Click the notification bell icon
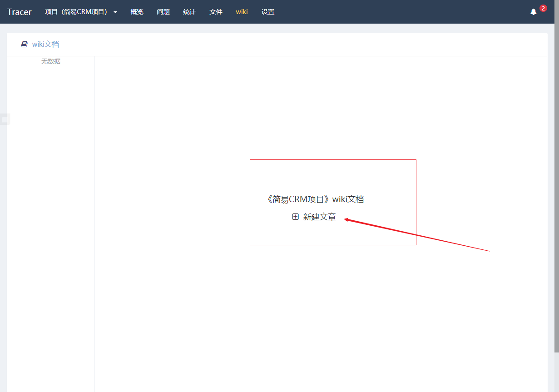Screen dimensions: 559x392 (x=533, y=12)
